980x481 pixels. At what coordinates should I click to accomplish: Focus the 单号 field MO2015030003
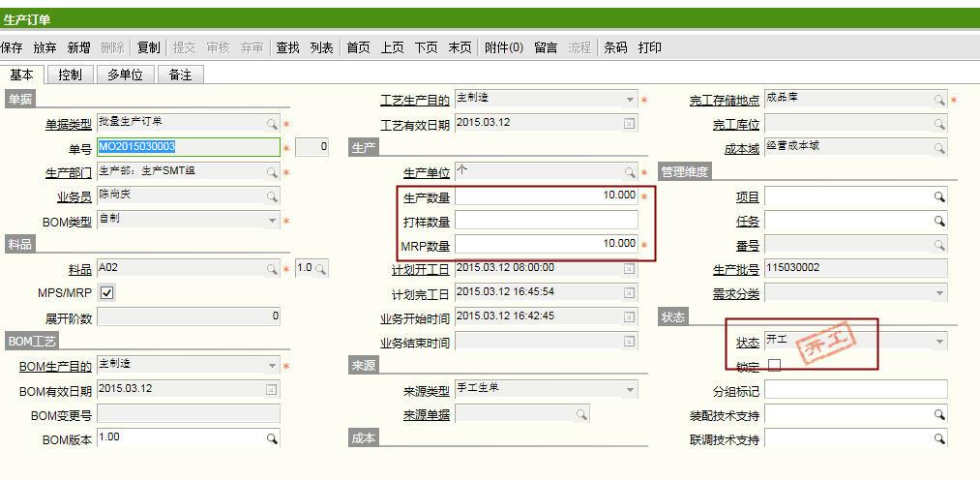point(189,147)
